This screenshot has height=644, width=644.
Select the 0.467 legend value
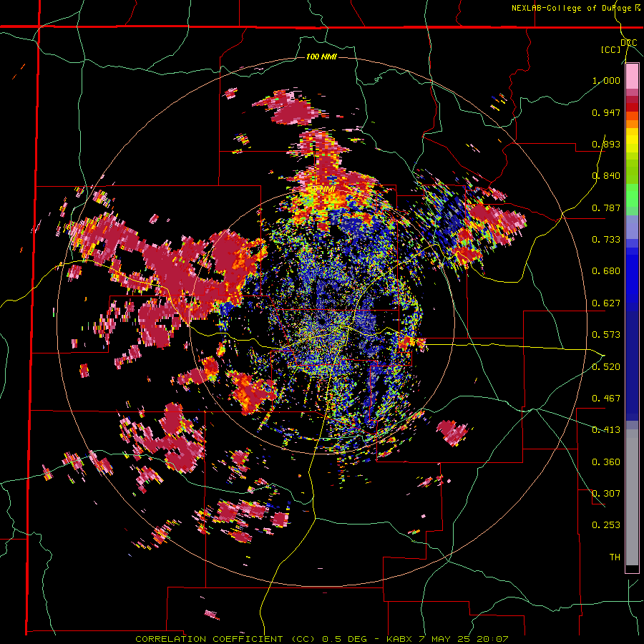tap(606, 399)
